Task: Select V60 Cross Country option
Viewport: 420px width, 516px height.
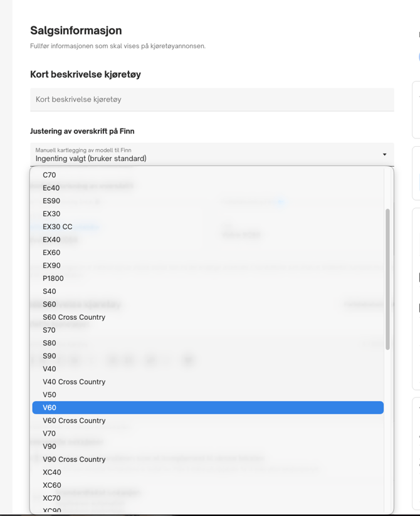Action: [74, 421]
